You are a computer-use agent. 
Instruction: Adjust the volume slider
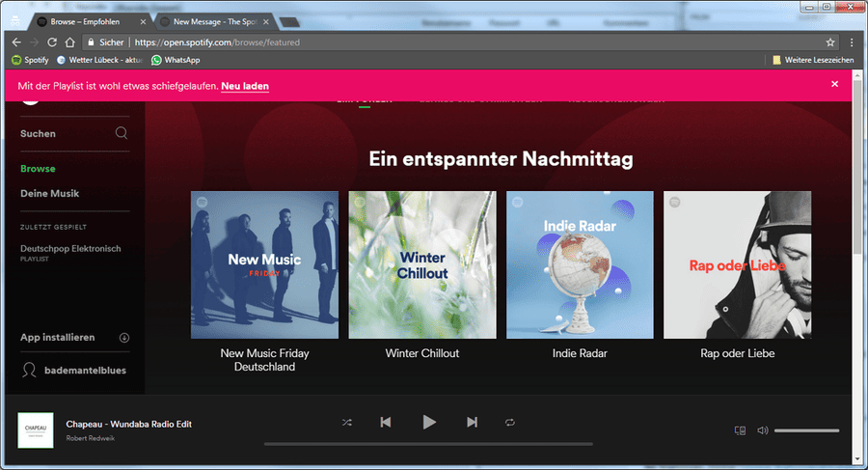coord(806,430)
